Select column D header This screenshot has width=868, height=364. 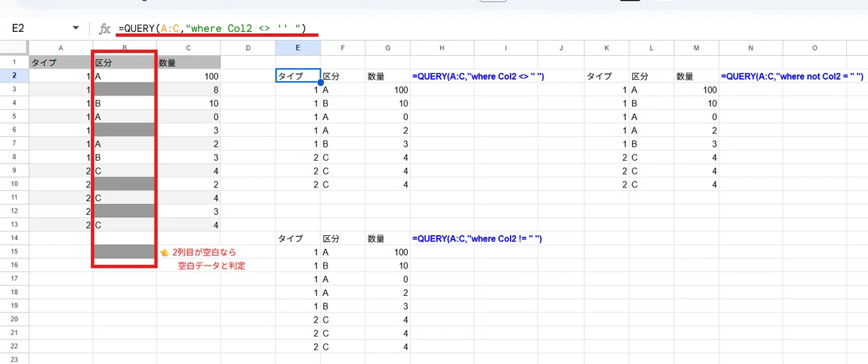248,48
